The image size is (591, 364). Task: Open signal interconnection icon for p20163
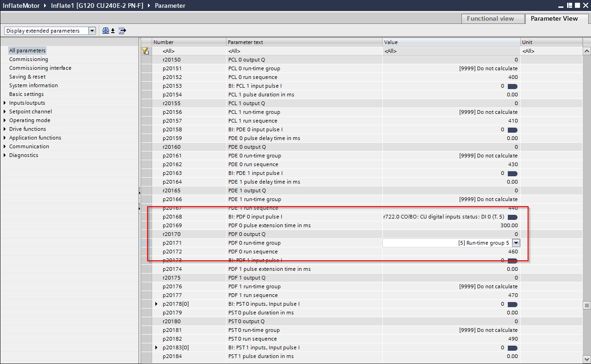pos(512,173)
